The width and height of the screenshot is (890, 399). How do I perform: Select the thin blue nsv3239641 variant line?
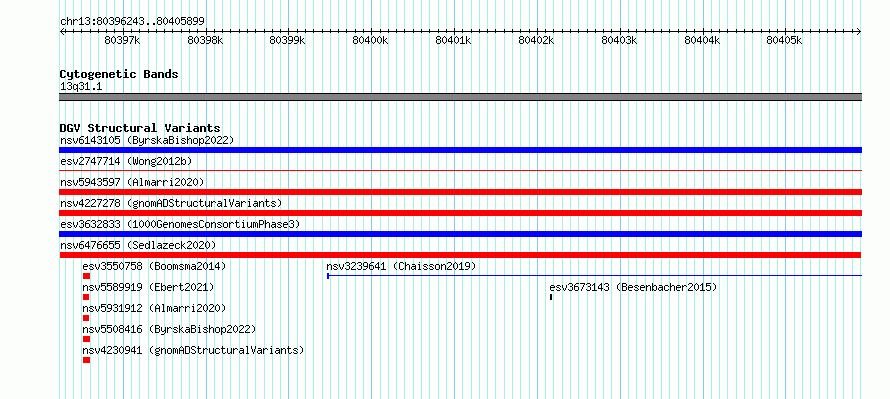click(x=594, y=276)
